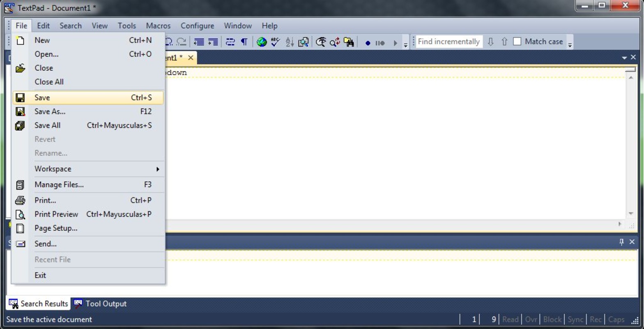Click the Unindent block icon
Image resolution: width=644 pixels, height=329 pixels.
pos(199,42)
